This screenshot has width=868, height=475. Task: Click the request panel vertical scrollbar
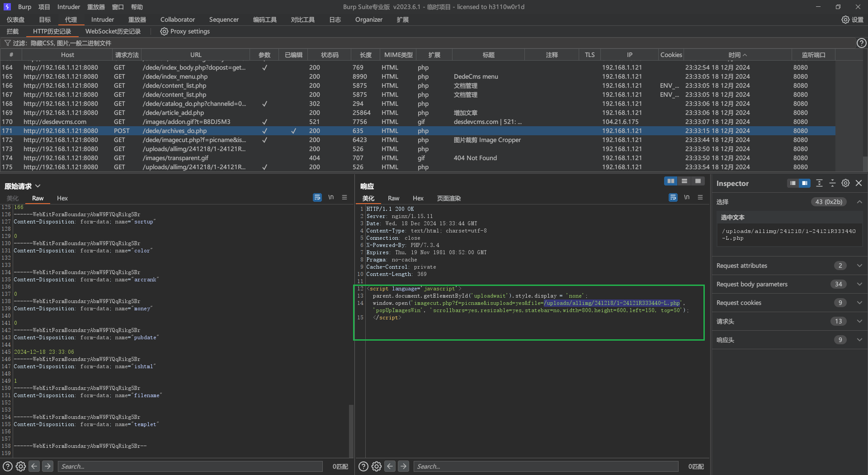click(351, 431)
